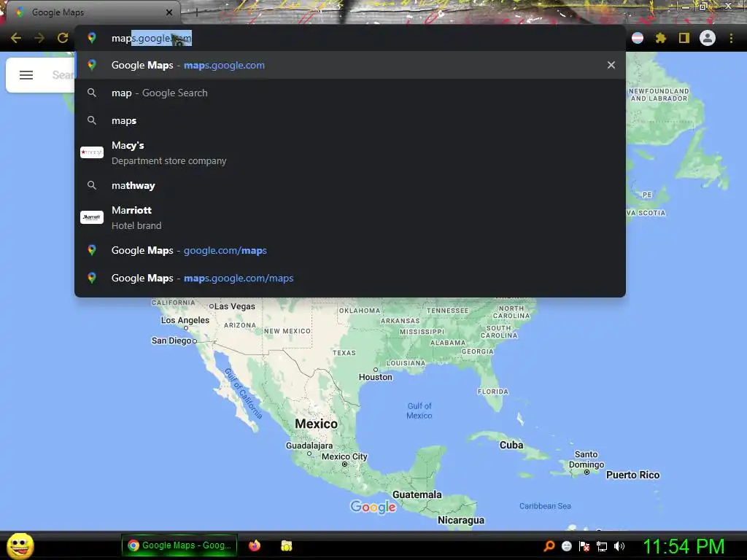Select the Macy's department store suggestion
This screenshot has height=560, width=747.
349,153
